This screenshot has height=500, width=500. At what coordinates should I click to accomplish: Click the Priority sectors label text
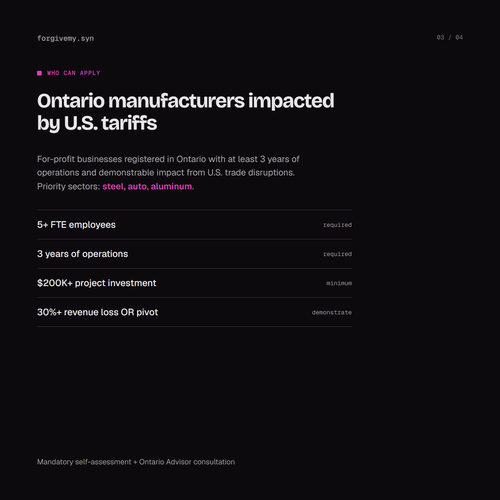pyautogui.click(x=69, y=186)
